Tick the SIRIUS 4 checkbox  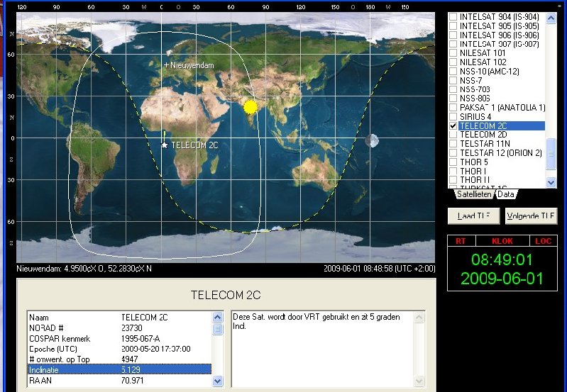click(x=453, y=117)
